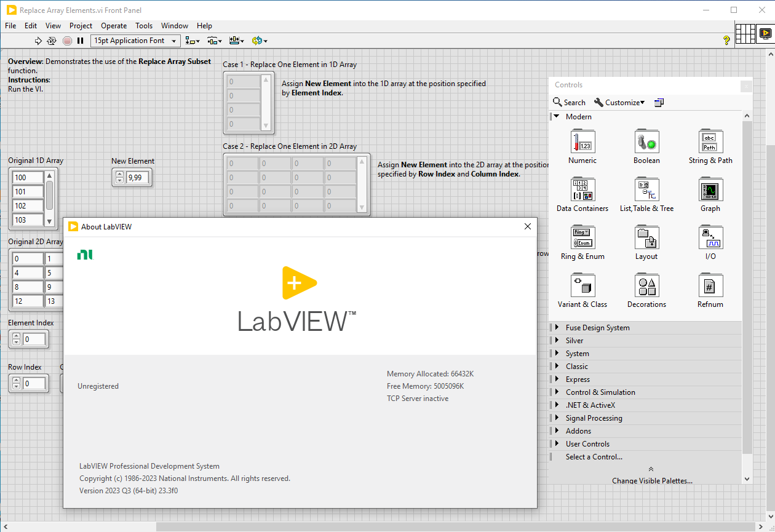Expand the Signal Processing category

(x=556, y=418)
